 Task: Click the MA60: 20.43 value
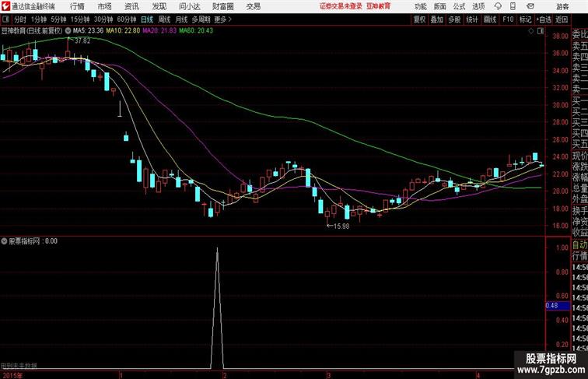[196, 31]
